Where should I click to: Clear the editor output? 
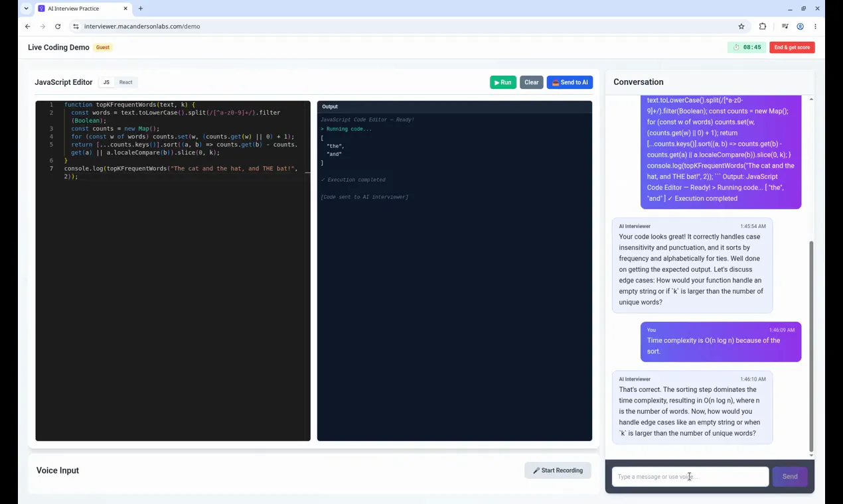click(x=532, y=82)
